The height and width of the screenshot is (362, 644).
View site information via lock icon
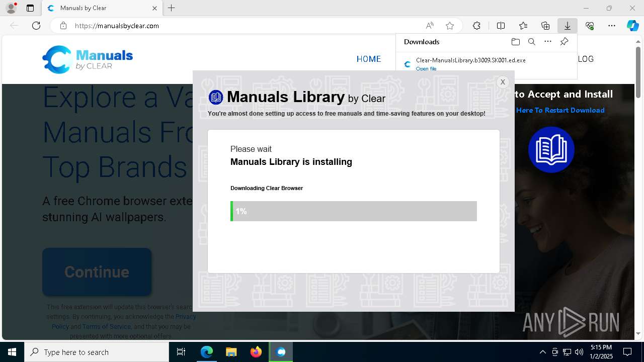click(63, 26)
